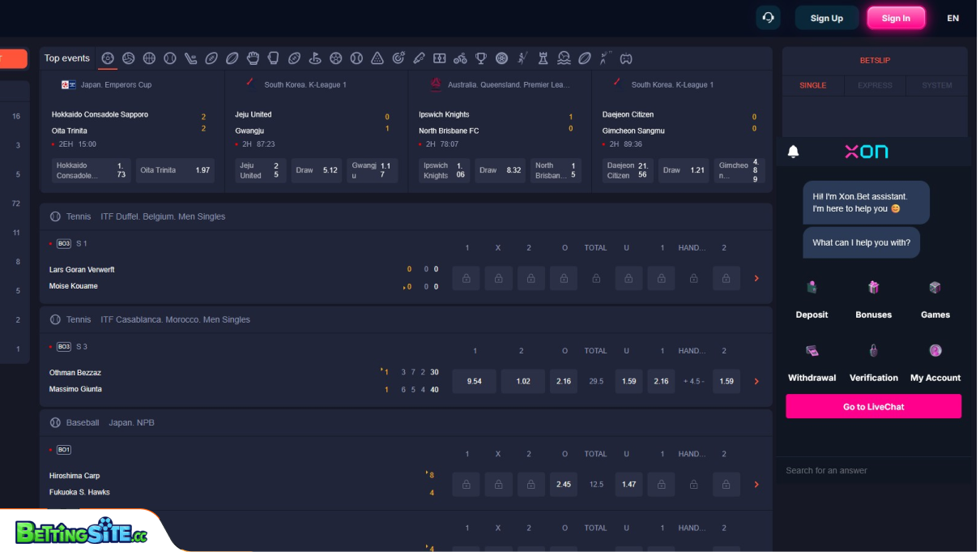Click Go to LiveChat
Image resolution: width=980 pixels, height=552 pixels.
[873, 406]
